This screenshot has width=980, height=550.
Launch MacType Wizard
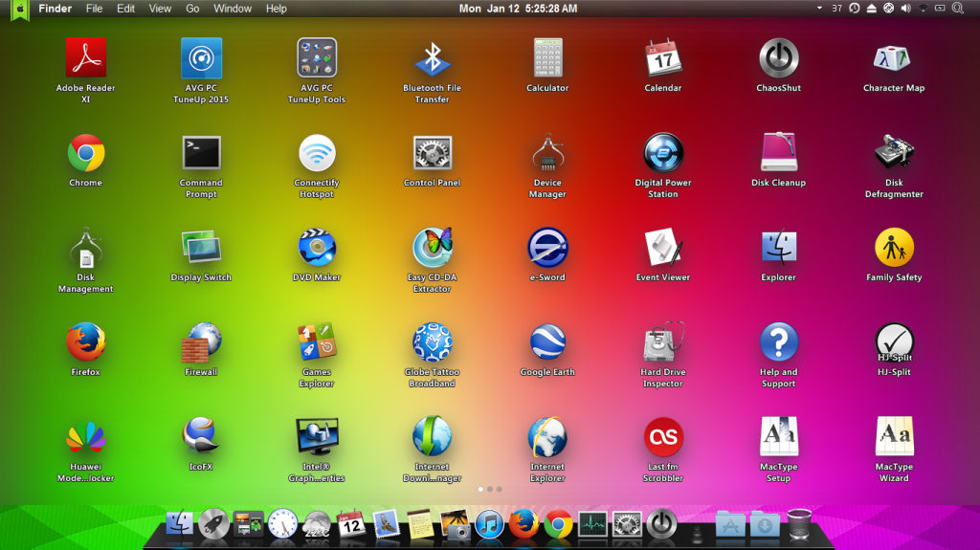(894, 437)
